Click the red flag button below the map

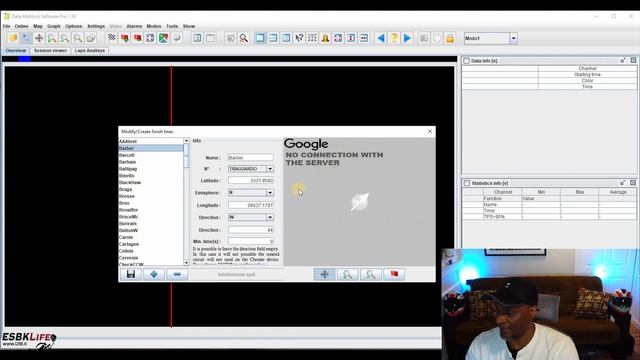394,274
